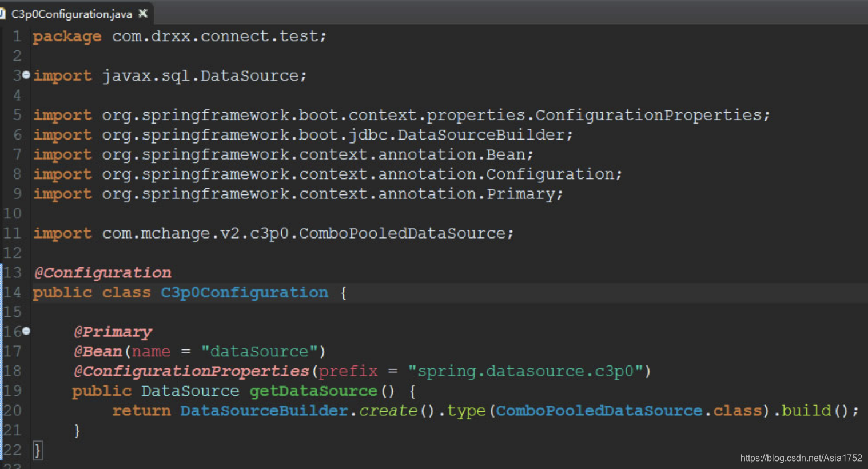This screenshot has width=868, height=469.
Task: Click the annotation.Configuration import on line 8
Action: (x=327, y=174)
